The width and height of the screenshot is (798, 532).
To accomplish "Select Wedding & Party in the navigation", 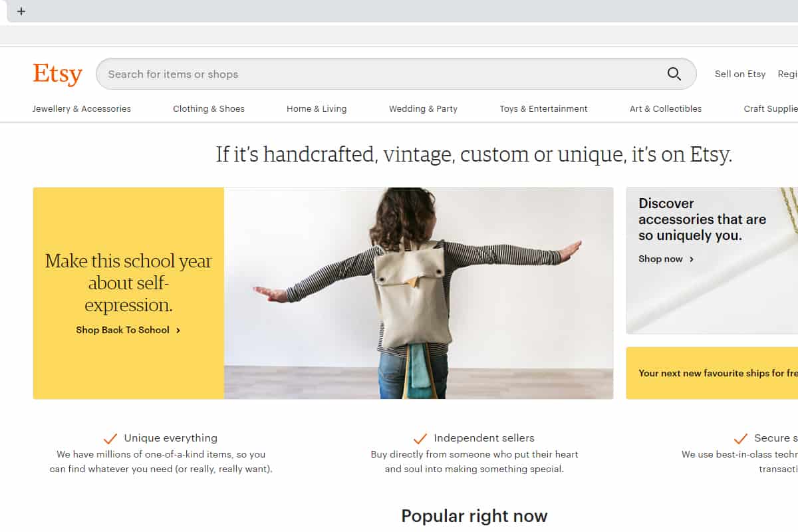I will 423,108.
